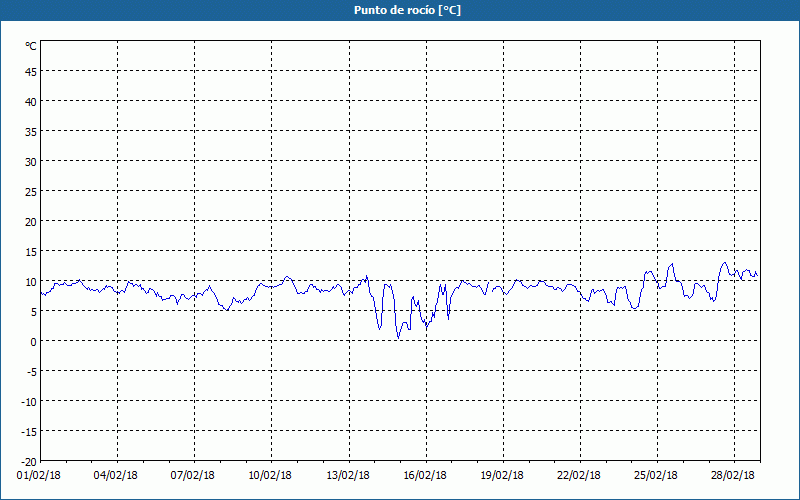Click the y-axis value 15
This screenshot has height=500, width=800.
point(31,252)
